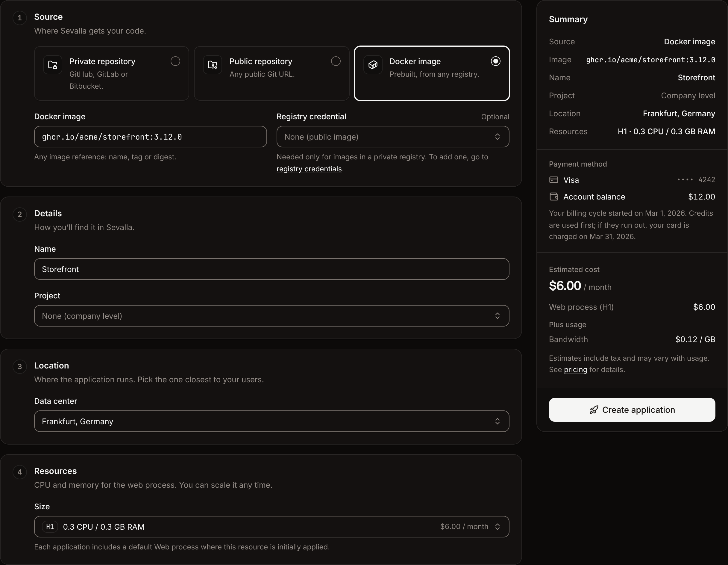Open the Registry credential dropdown
The height and width of the screenshot is (565, 728).
(x=393, y=137)
